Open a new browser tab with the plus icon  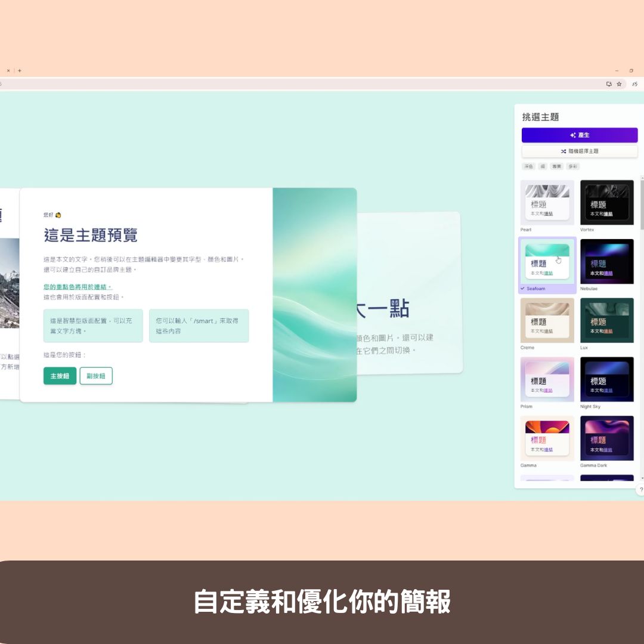pyautogui.click(x=20, y=70)
